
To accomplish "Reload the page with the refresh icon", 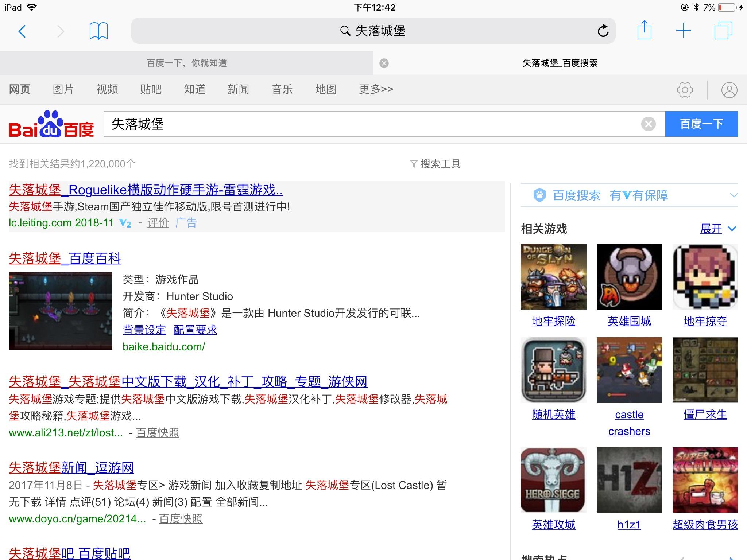I will [x=603, y=31].
